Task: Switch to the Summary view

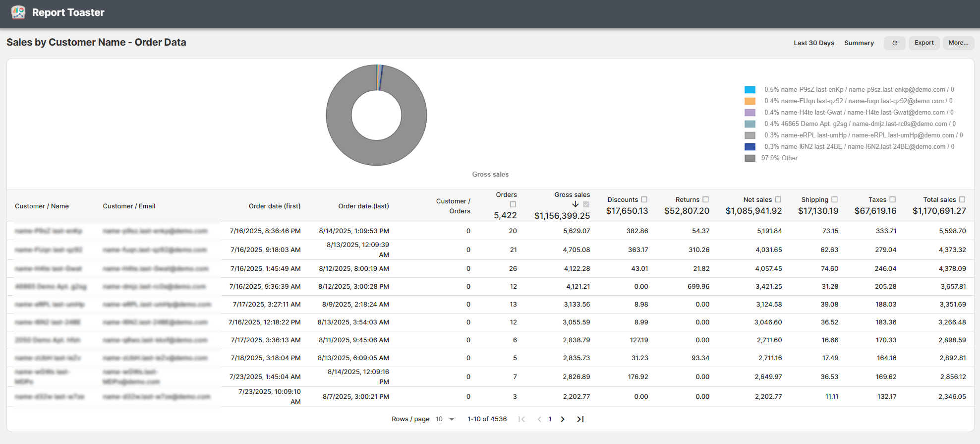Action: point(859,43)
